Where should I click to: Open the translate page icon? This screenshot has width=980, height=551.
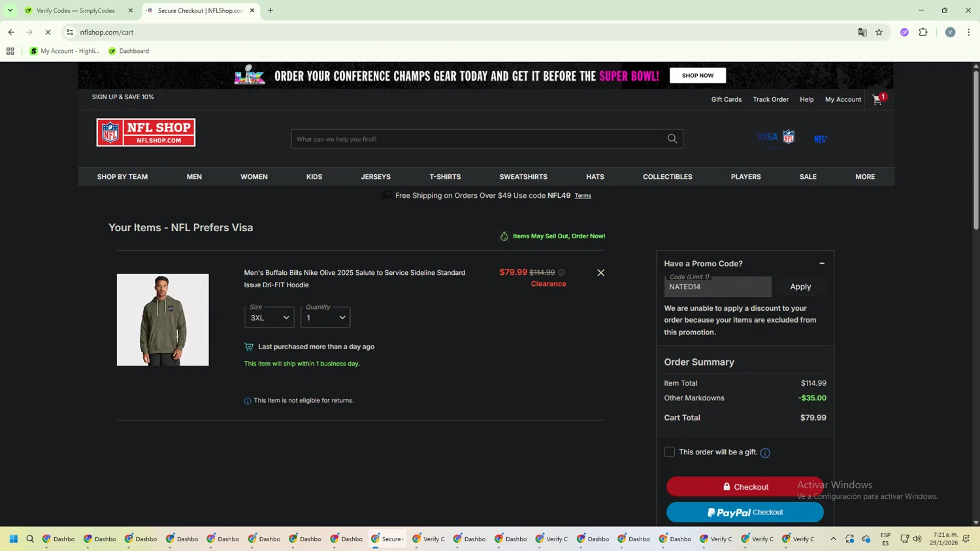[862, 32]
